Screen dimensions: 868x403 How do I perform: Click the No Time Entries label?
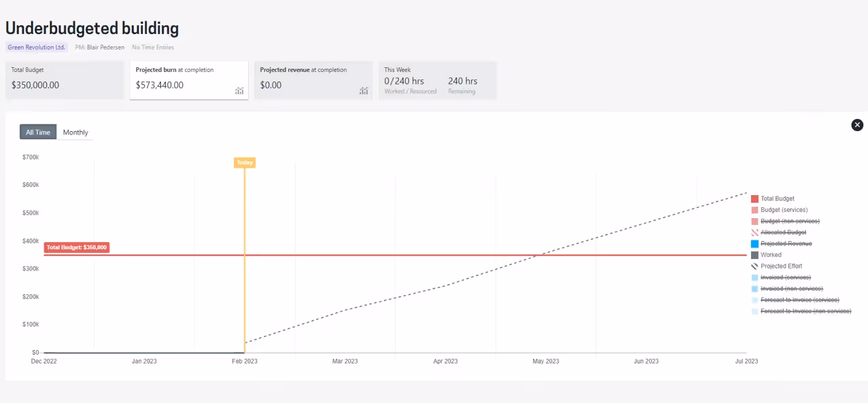(x=153, y=48)
